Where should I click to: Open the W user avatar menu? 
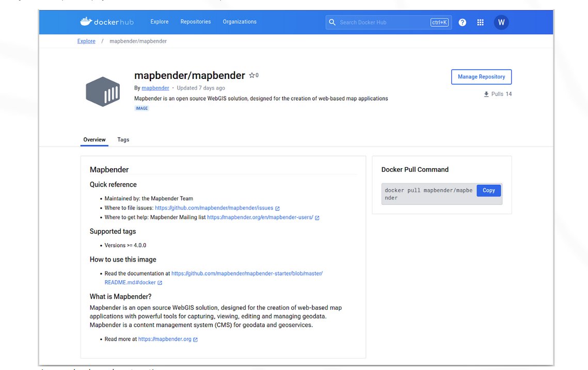tap(501, 23)
